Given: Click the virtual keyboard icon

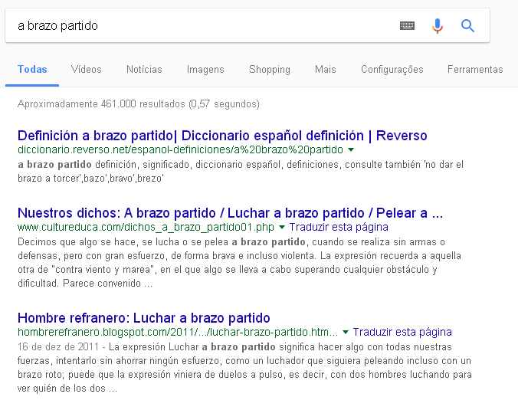Looking at the screenshot, I should pyautogui.click(x=408, y=26).
